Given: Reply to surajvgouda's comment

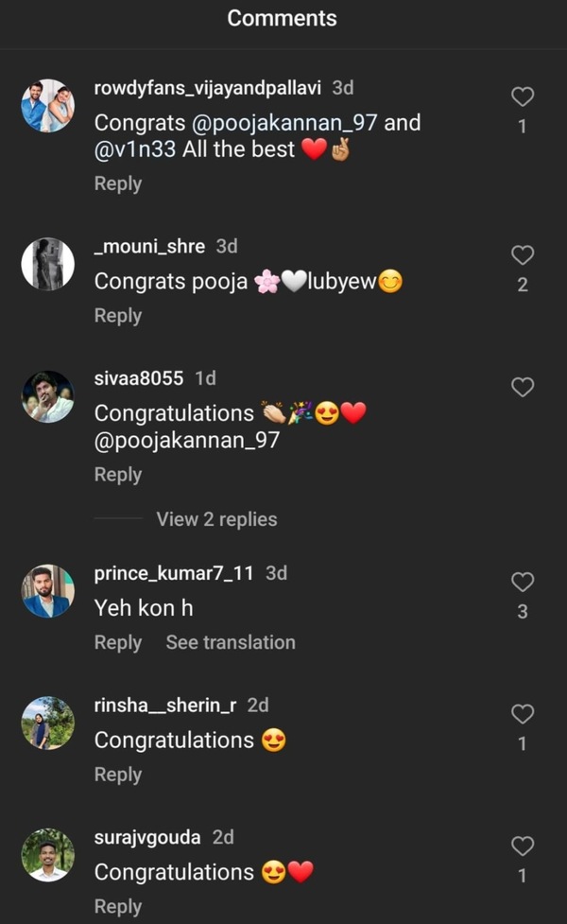Looking at the screenshot, I should 118,906.
